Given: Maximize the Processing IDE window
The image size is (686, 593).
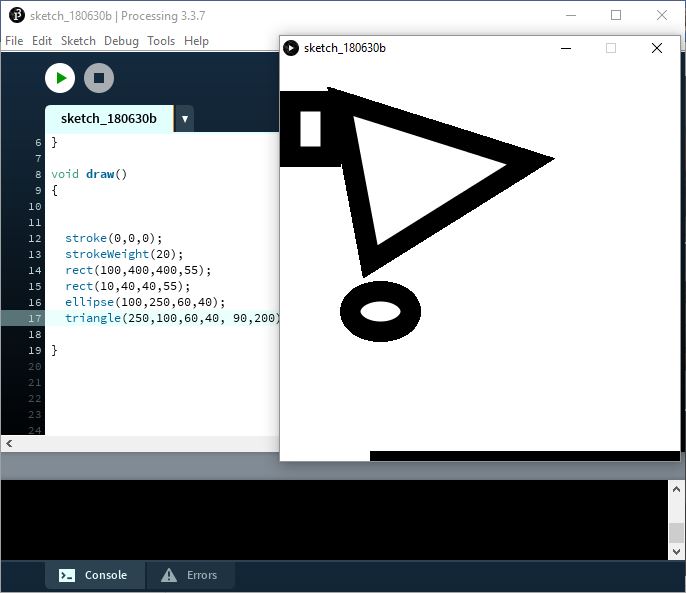Looking at the screenshot, I should click(616, 15).
